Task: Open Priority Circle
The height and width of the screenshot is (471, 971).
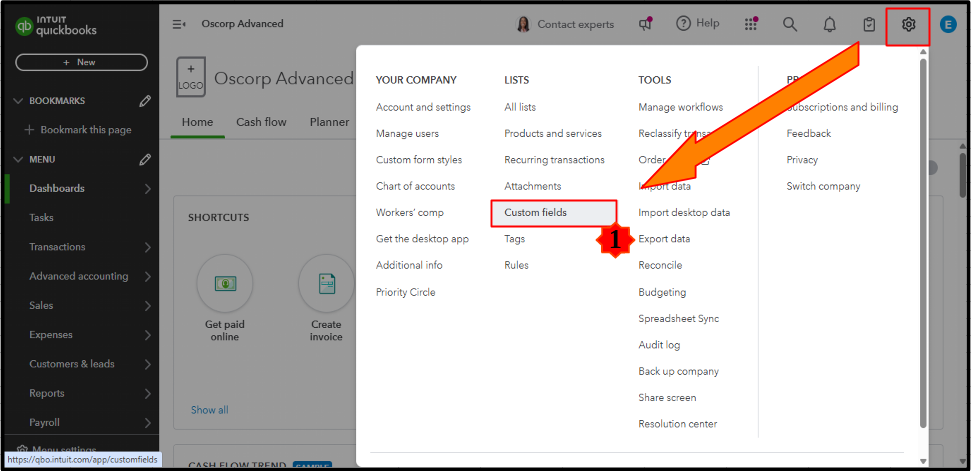Action: pos(405,292)
